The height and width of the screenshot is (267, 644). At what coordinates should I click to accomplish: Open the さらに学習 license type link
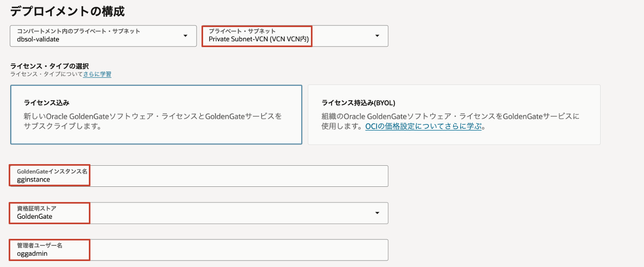pyautogui.click(x=97, y=74)
